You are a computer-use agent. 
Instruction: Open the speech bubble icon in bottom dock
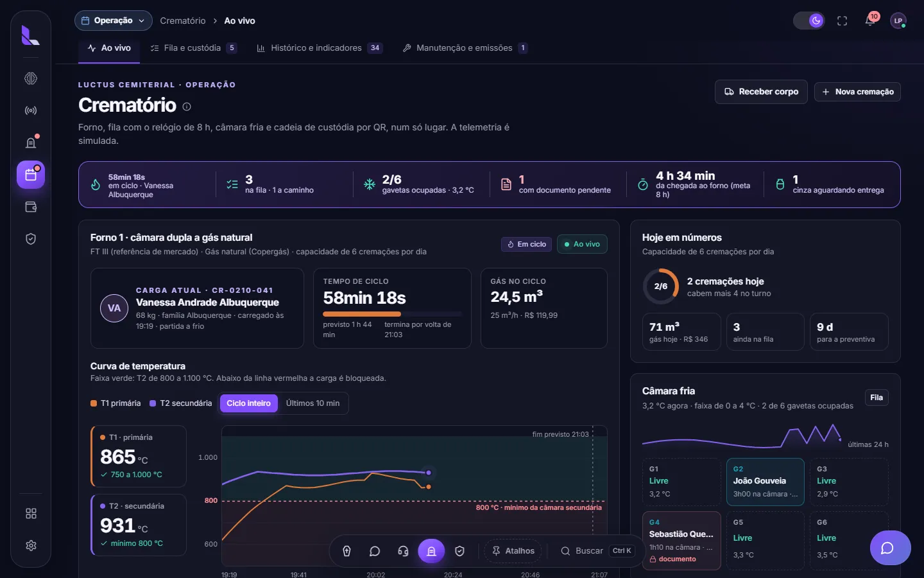coord(375,551)
